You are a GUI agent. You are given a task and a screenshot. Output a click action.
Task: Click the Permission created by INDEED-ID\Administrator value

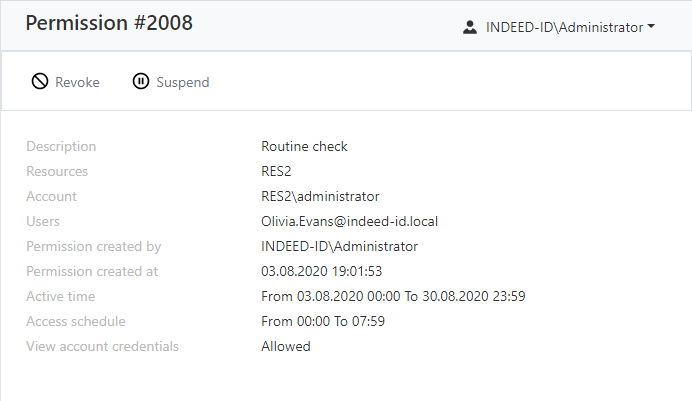coord(339,246)
